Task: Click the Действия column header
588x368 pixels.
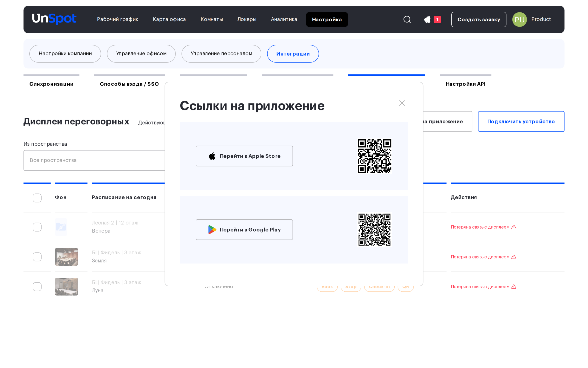Action: pyautogui.click(x=464, y=197)
